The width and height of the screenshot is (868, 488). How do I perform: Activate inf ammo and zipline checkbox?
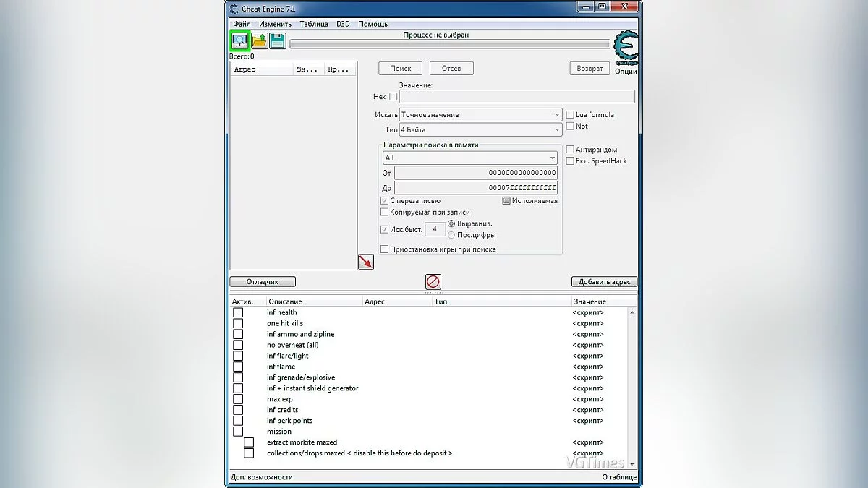point(238,335)
